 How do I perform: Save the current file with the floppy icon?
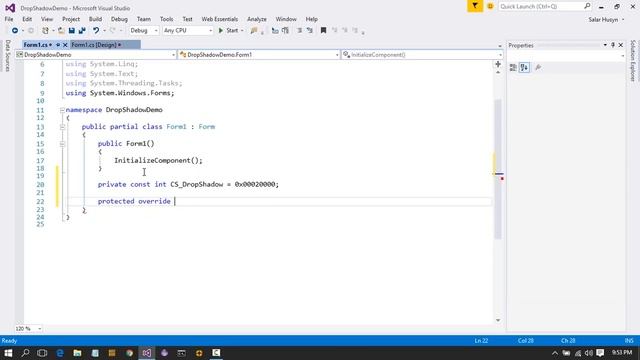tap(72, 31)
